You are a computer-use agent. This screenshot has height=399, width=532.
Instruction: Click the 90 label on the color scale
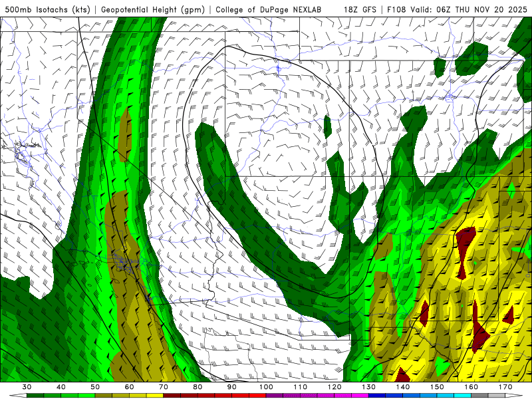click(x=232, y=387)
